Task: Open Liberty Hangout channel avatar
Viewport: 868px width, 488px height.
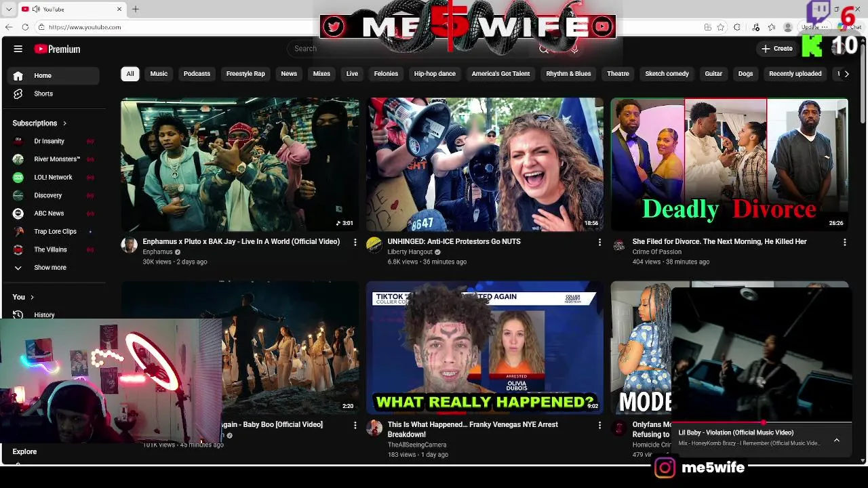Action: [374, 245]
